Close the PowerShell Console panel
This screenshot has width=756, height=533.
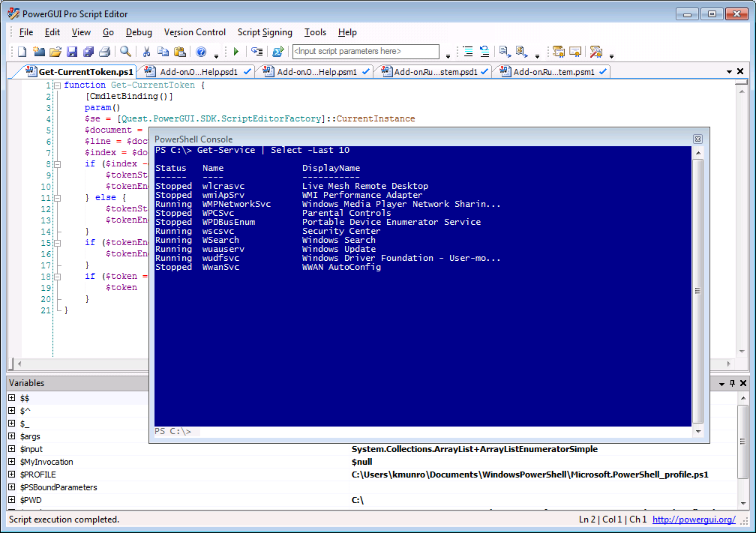(697, 139)
